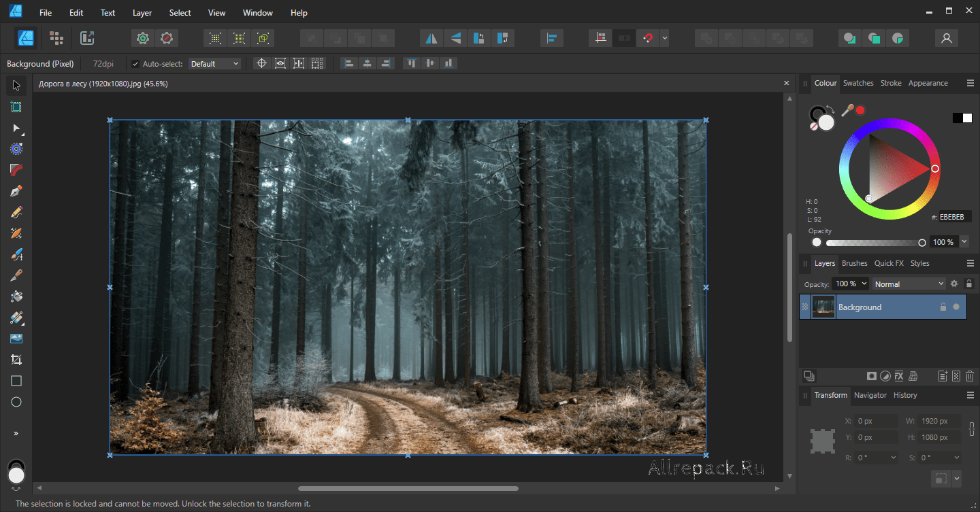Add a new layer
This screenshot has width=980, height=512.
tap(943, 376)
